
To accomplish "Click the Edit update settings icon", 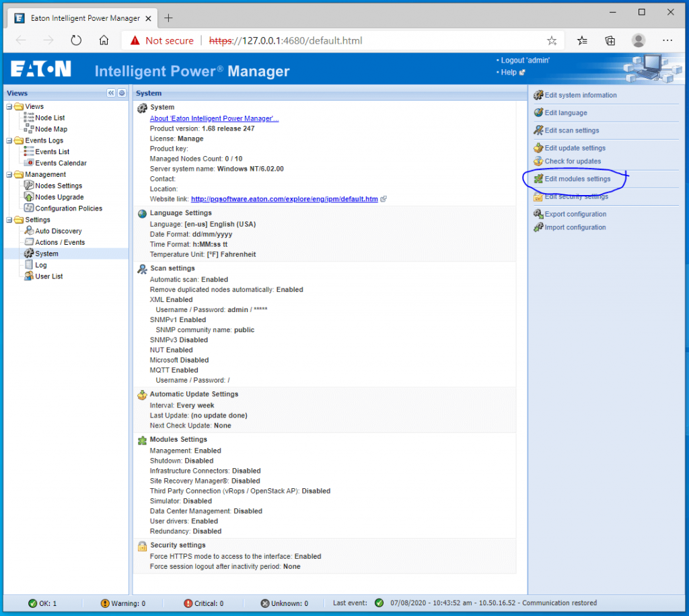I will [538, 148].
